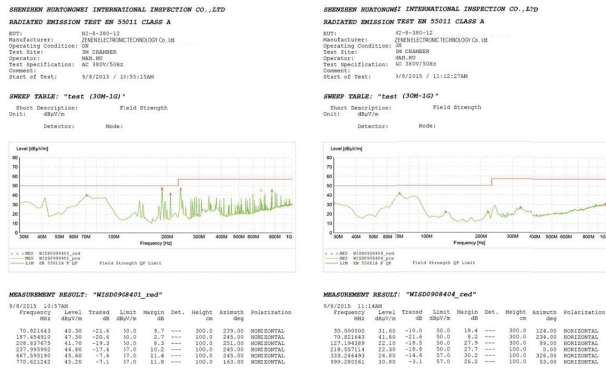This screenshot has width=606, height=373.
Task: Click the "WISD0908404_red" measurement result heading
Action: tap(441, 294)
